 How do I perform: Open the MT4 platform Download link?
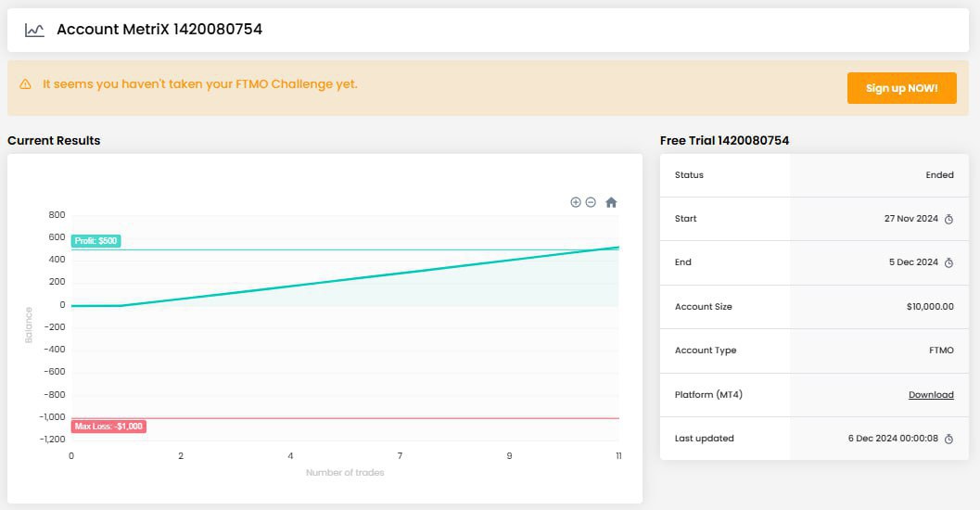(x=930, y=395)
